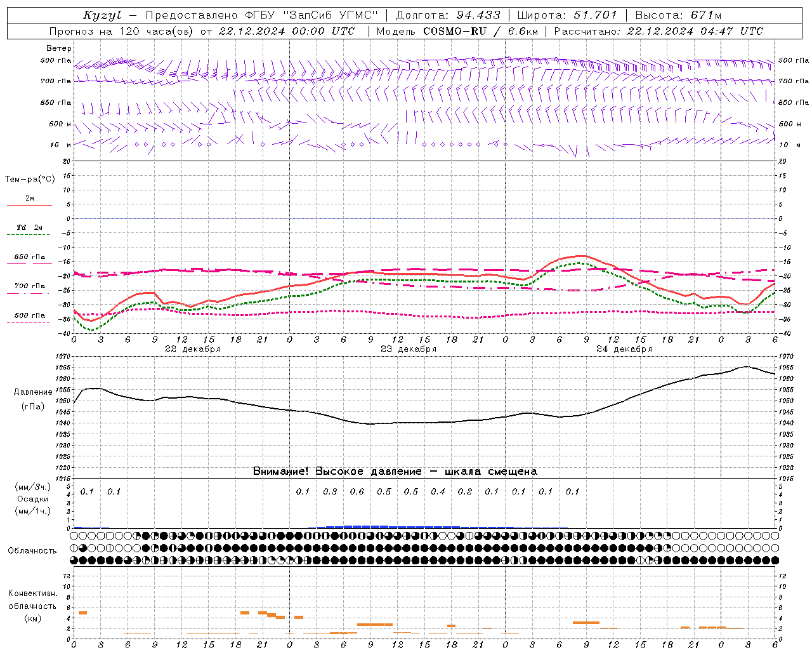Click the "Рассчитано: 22.12.2024 04:47 UTC" timestamp
Viewport: 812px width, 650px height.
(658, 31)
